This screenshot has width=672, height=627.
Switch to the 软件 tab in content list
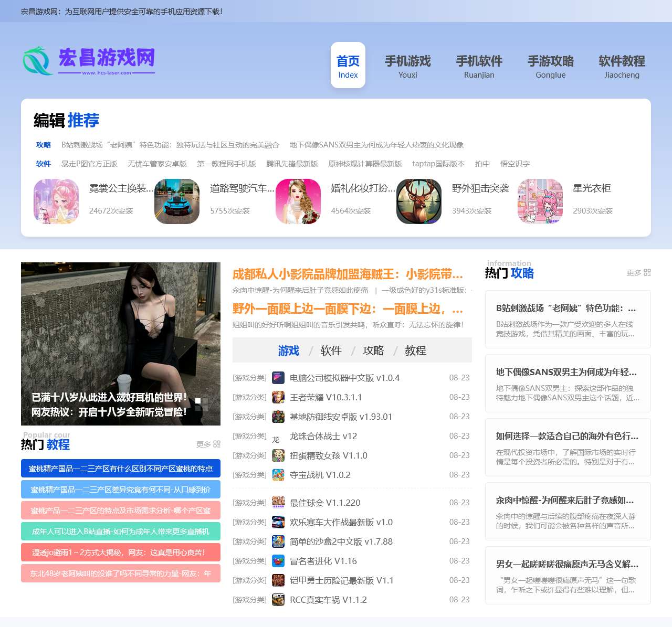pyautogui.click(x=331, y=350)
